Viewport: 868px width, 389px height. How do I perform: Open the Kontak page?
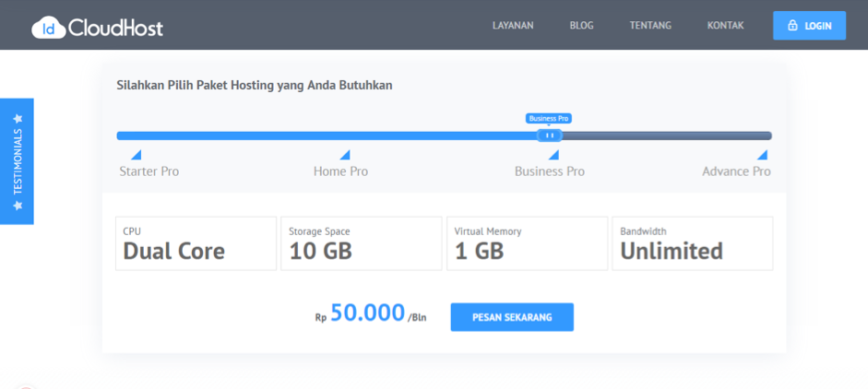[x=725, y=26]
